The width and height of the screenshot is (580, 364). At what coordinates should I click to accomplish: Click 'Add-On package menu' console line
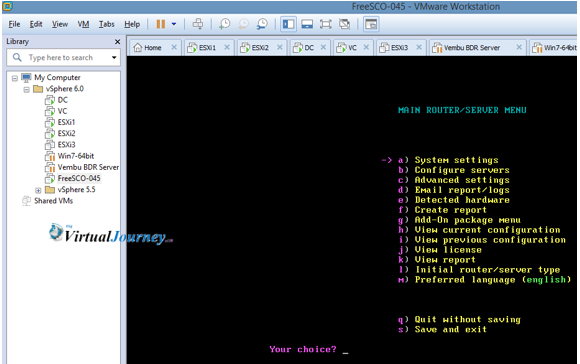click(x=468, y=220)
